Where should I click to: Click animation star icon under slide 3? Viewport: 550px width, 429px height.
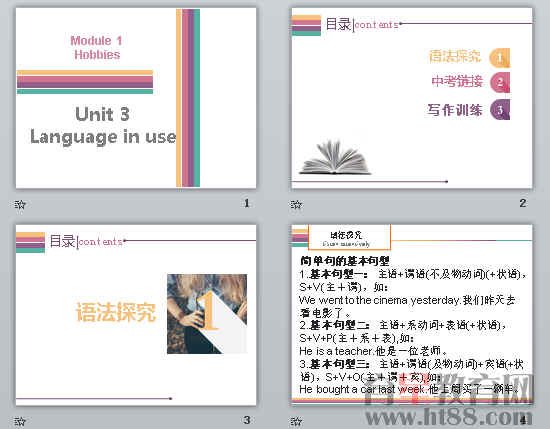[20, 421]
